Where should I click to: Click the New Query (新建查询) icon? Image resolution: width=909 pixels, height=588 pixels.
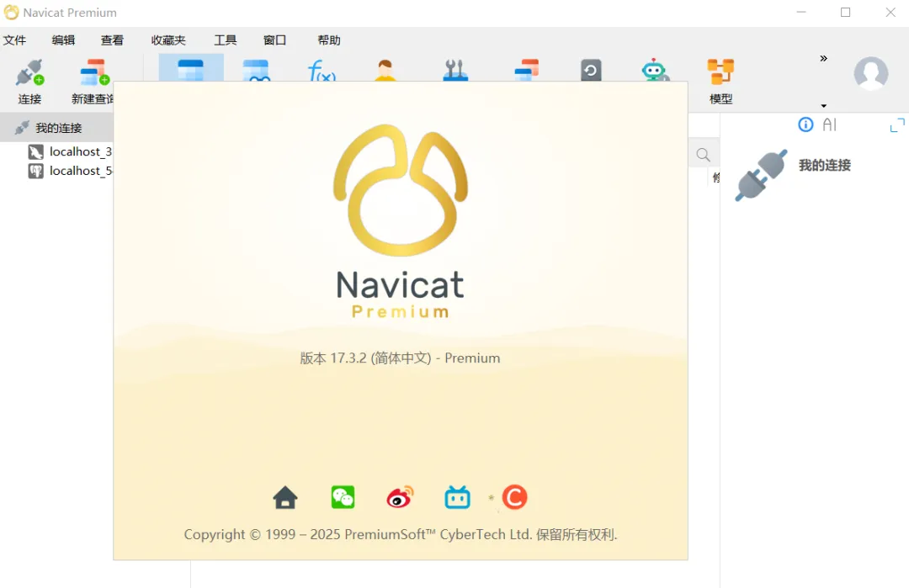94,72
